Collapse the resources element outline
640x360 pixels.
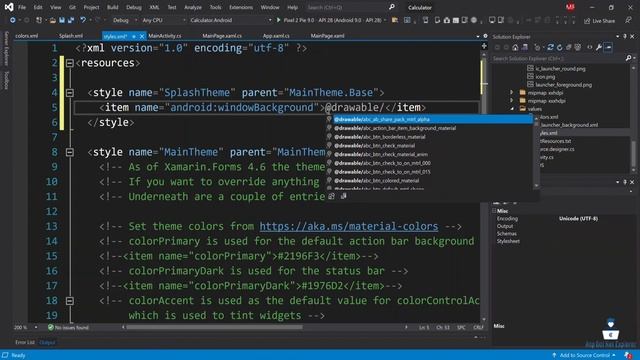point(70,63)
